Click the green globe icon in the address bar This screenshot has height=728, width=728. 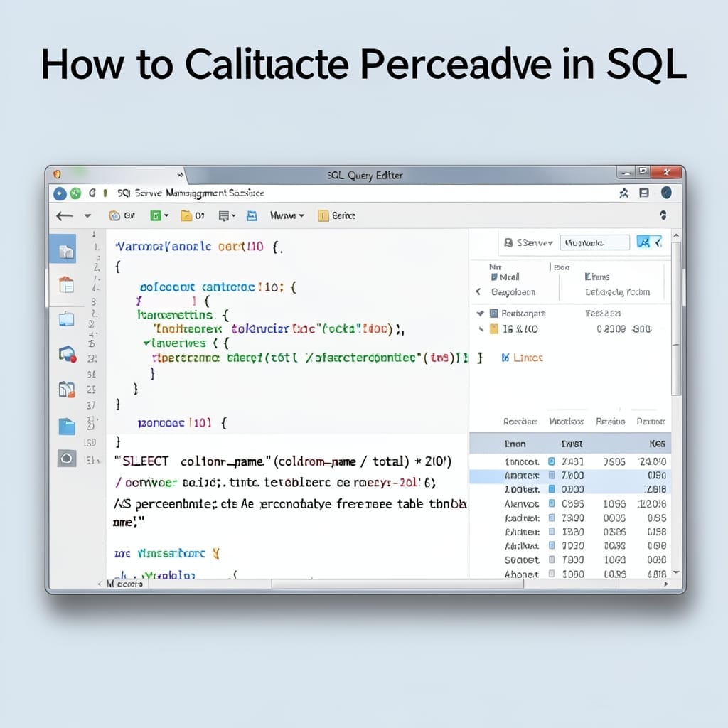click(x=75, y=193)
